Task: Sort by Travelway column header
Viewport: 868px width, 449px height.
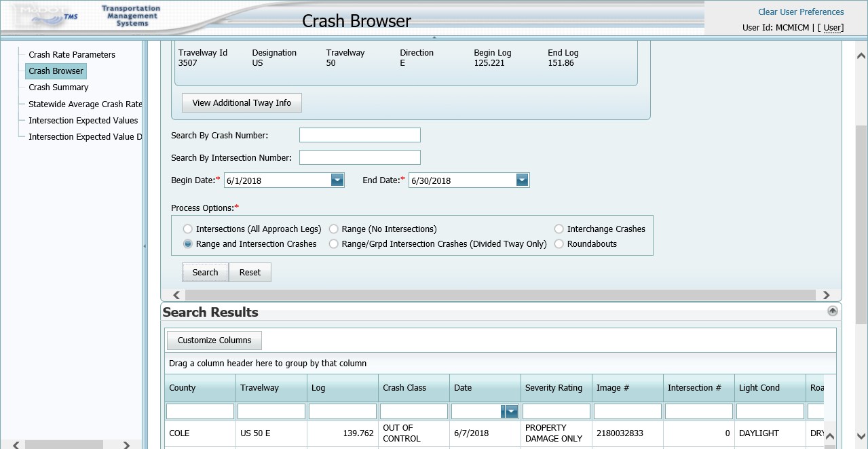Action: 271,388
